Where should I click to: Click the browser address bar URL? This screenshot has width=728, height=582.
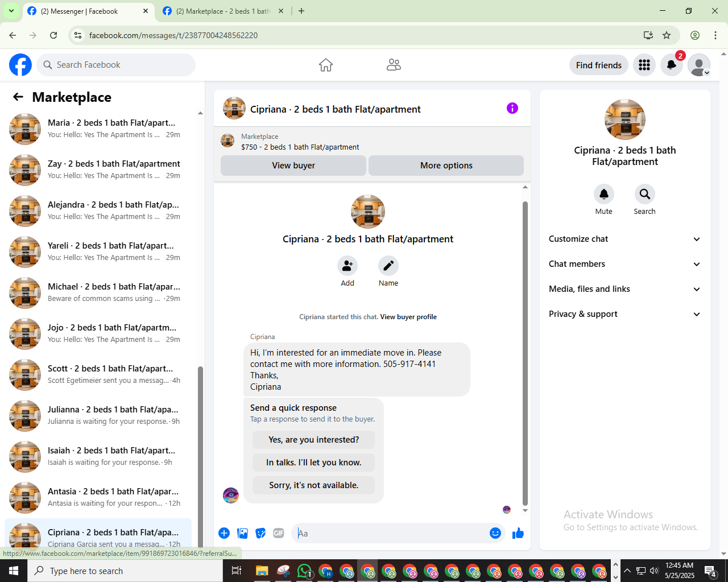point(173,35)
